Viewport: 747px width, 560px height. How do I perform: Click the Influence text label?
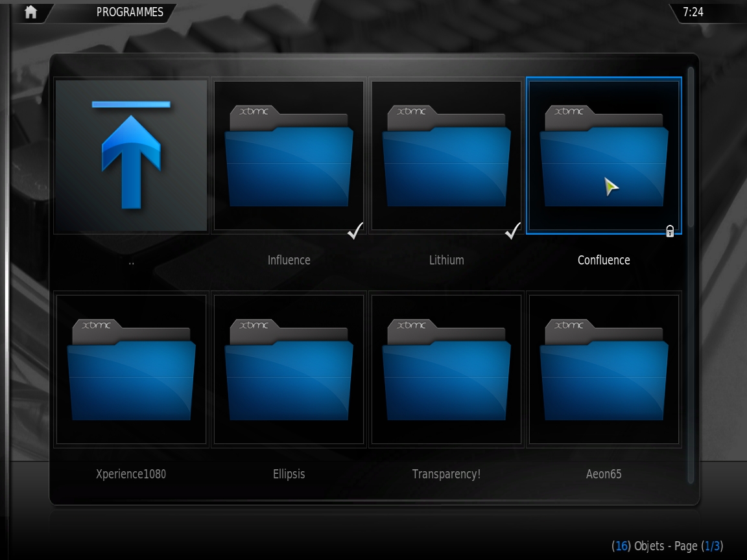[289, 260]
